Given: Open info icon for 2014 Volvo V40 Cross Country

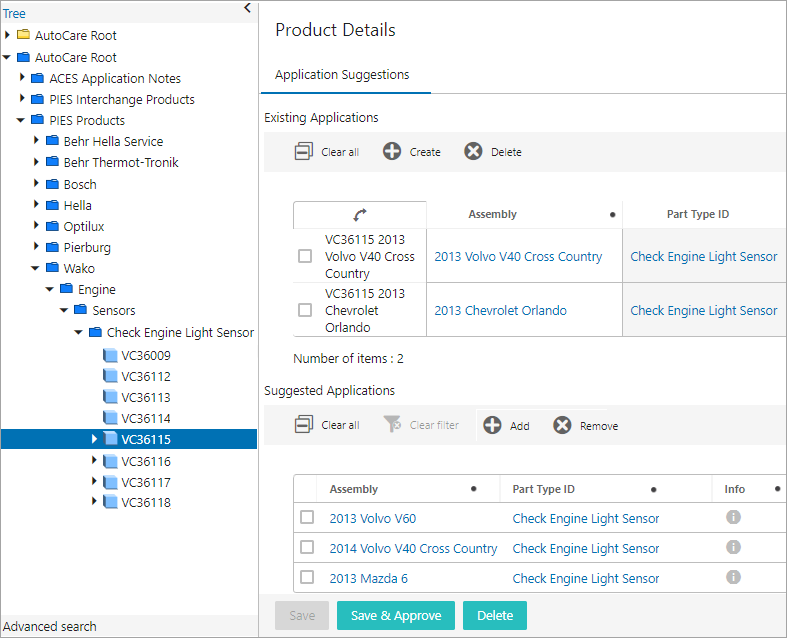Looking at the screenshot, I should click(733, 547).
